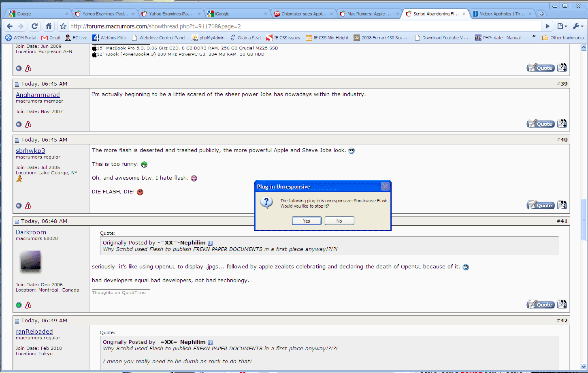The height and width of the screenshot is (373, 588).
Task: Click the scrollbar up arrow
Action: coord(584,47)
